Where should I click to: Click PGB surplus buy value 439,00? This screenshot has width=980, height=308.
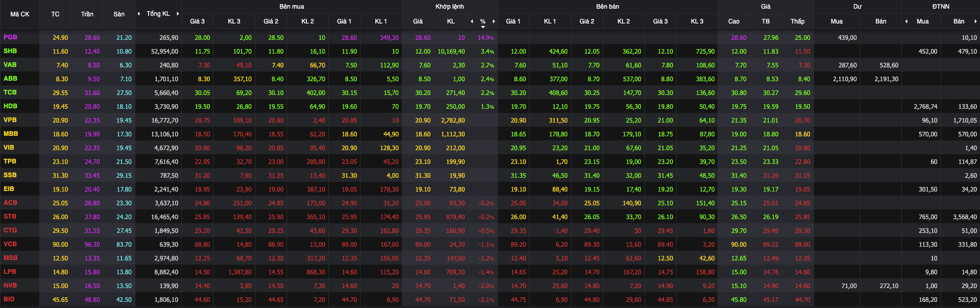point(847,38)
